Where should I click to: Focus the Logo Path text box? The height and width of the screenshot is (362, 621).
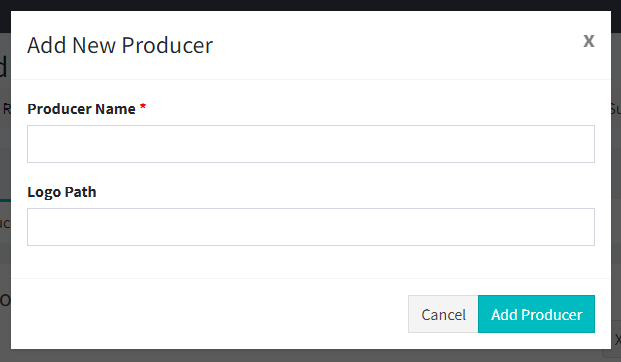311,227
